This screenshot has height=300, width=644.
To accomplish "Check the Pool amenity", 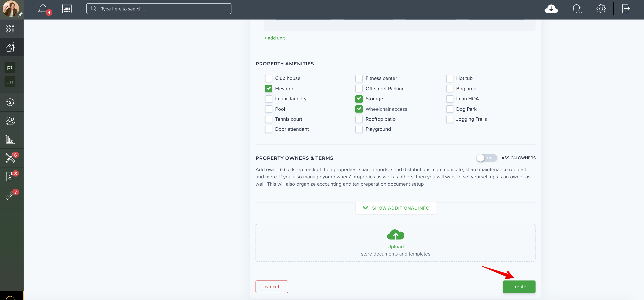I will coord(268,109).
